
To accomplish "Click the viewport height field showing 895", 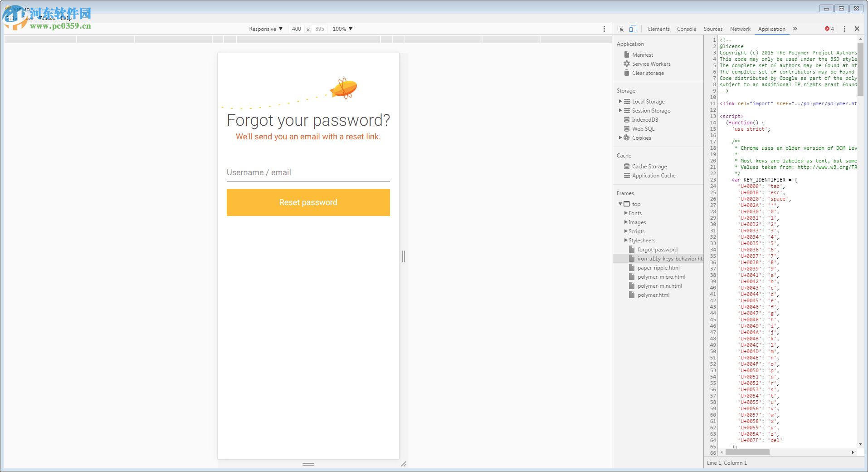I will pyautogui.click(x=320, y=29).
